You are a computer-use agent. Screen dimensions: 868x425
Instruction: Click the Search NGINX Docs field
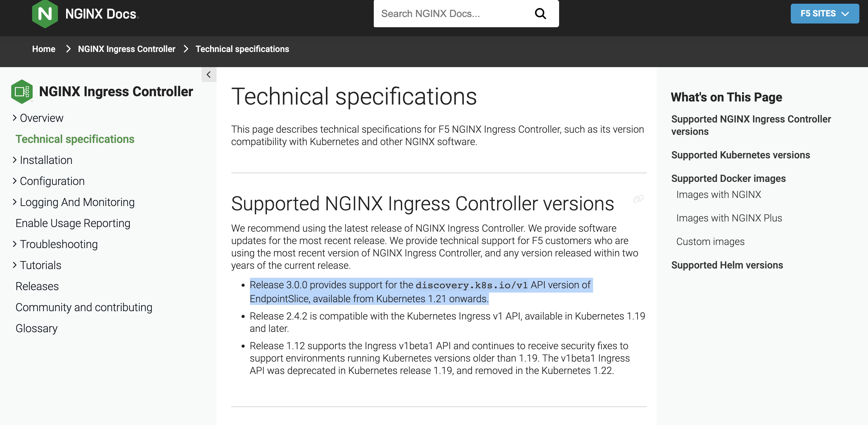pos(453,14)
